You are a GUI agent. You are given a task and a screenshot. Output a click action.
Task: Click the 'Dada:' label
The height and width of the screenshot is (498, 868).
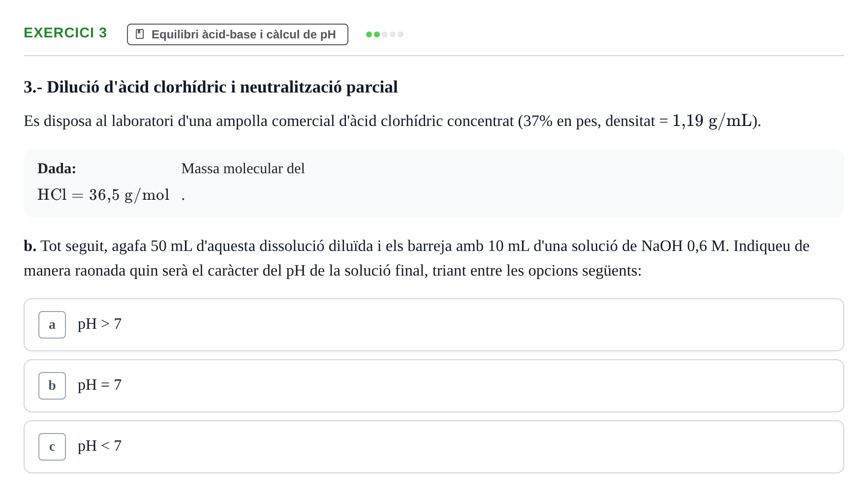tap(57, 169)
